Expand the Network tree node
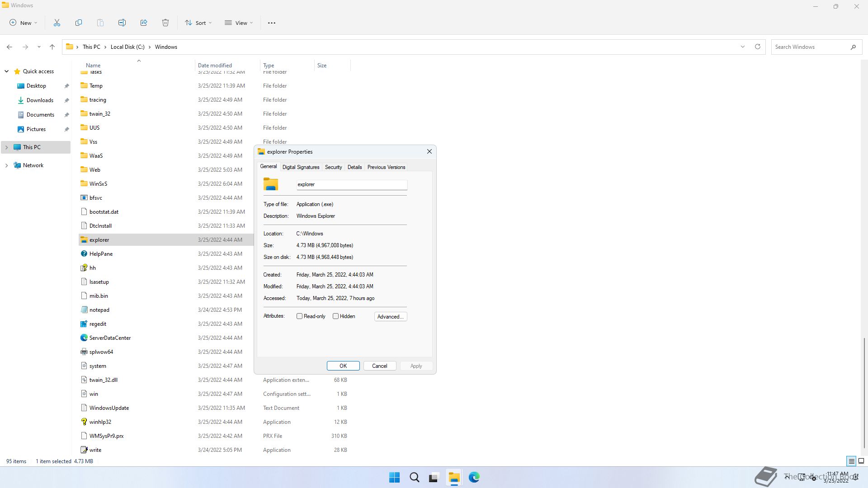Image resolution: width=868 pixels, height=488 pixels. click(x=6, y=165)
